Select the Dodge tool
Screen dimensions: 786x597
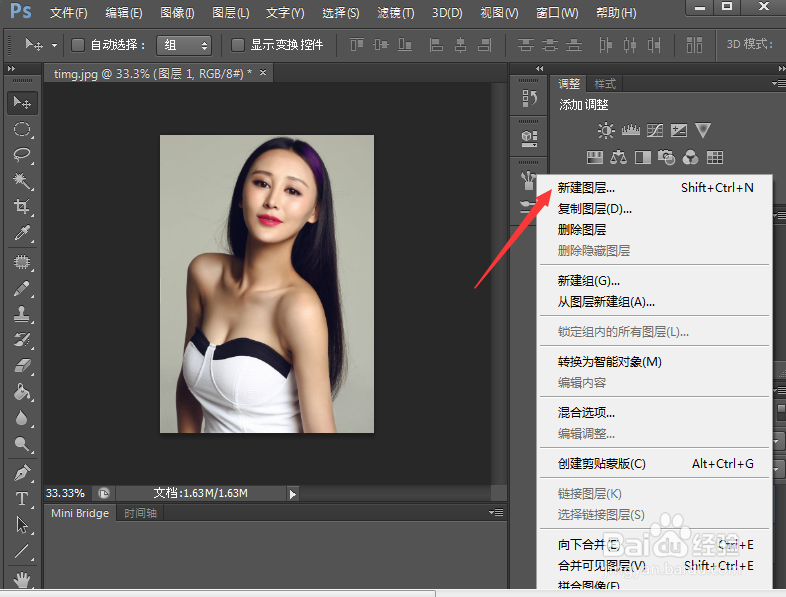pyautogui.click(x=22, y=444)
